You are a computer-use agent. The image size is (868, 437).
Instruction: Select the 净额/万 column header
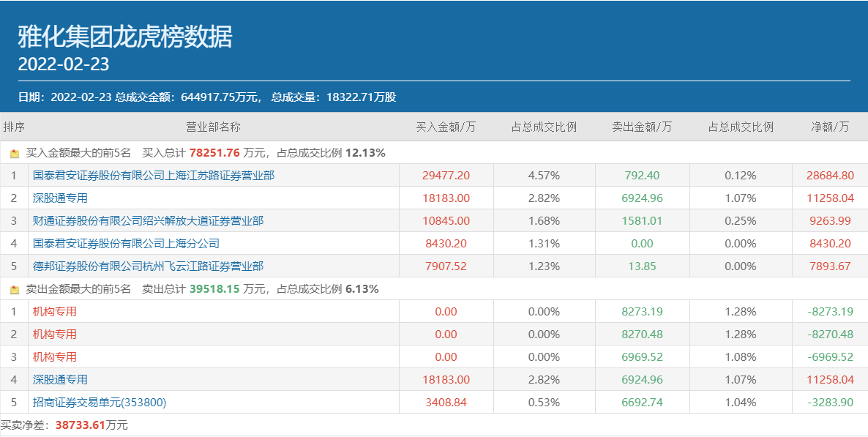click(x=831, y=127)
